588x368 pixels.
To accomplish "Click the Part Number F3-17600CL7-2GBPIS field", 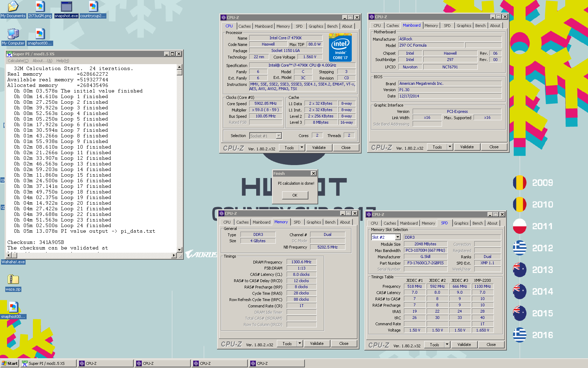I will (426, 263).
